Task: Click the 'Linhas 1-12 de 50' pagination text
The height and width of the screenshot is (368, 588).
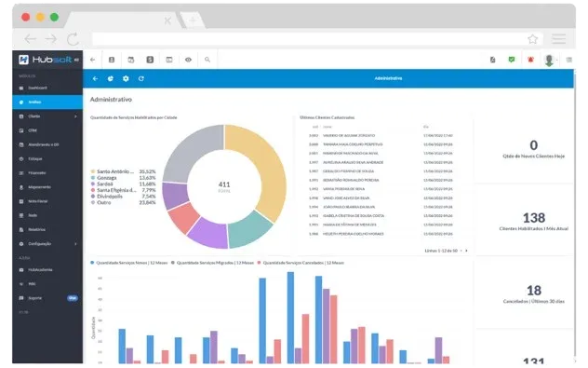Action: click(x=441, y=251)
